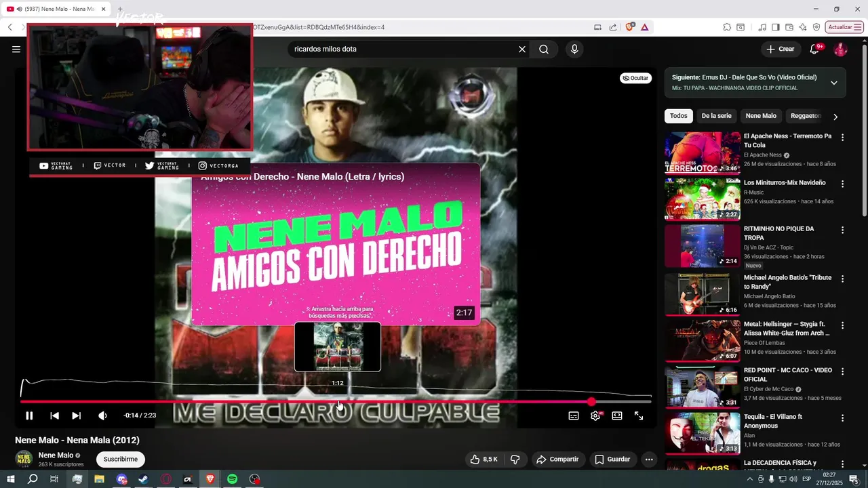Click the magnifier search button

[544, 49]
